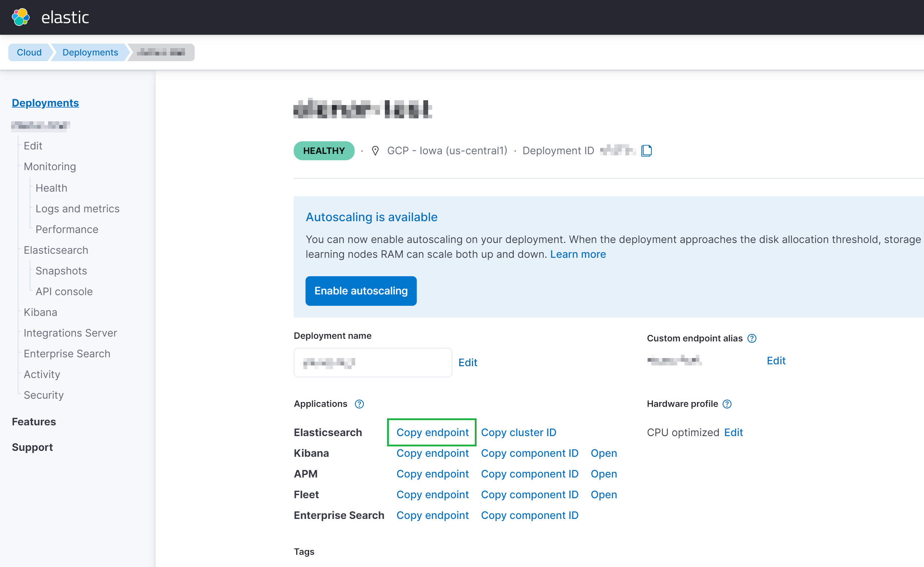Click the GCP - Iowa (us-central1) text
The image size is (924, 567).
(x=447, y=151)
